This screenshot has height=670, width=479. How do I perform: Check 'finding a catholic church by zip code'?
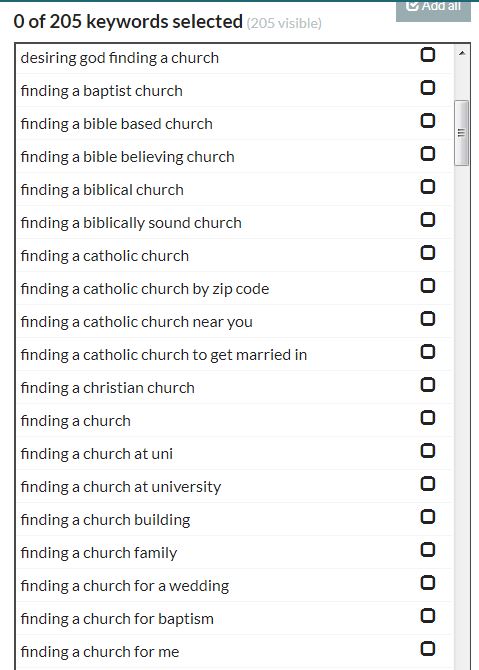(x=428, y=285)
